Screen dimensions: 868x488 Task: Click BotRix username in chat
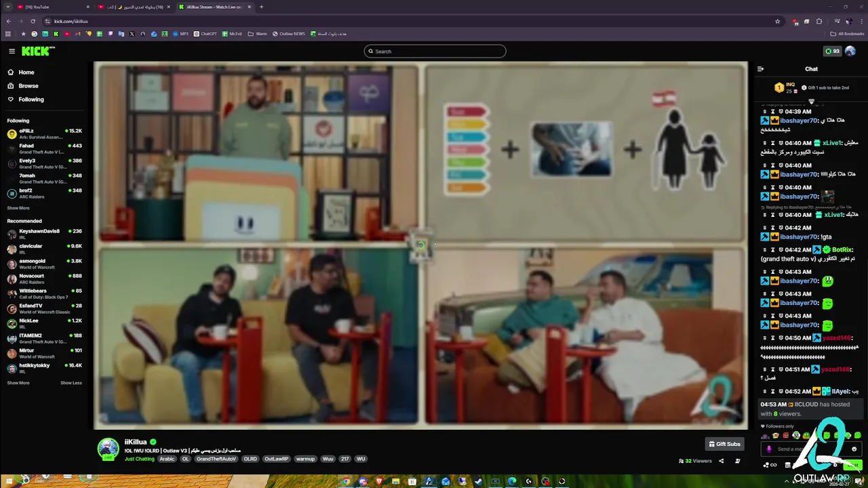coord(843,249)
